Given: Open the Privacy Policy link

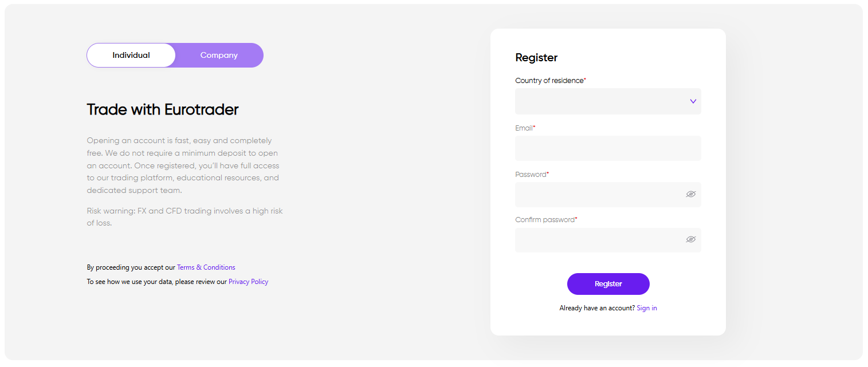Looking at the screenshot, I should (x=248, y=282).
